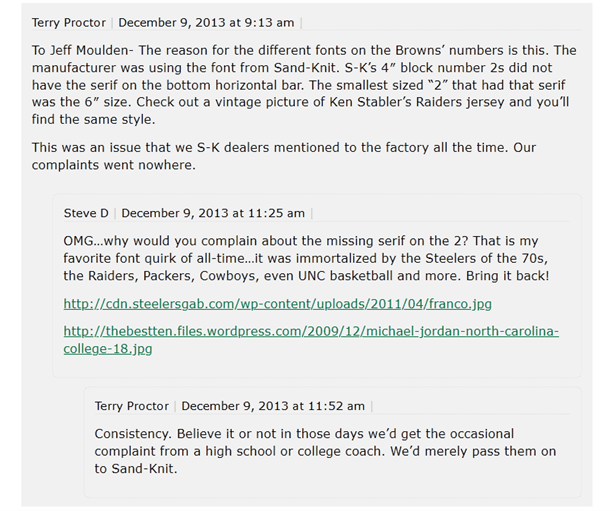
Task: Click Steve D's comment text starting 'OMG'
Action: click(306, 258)
